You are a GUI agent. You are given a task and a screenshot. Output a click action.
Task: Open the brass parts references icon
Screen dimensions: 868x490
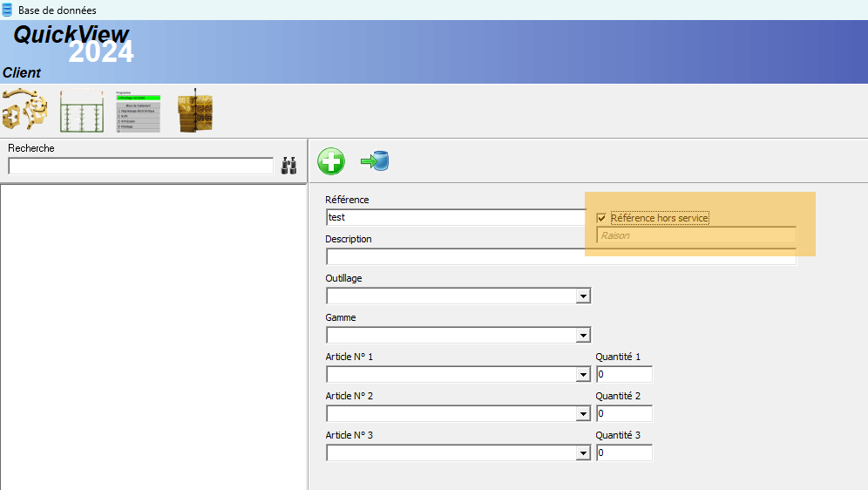pos(25,110)
